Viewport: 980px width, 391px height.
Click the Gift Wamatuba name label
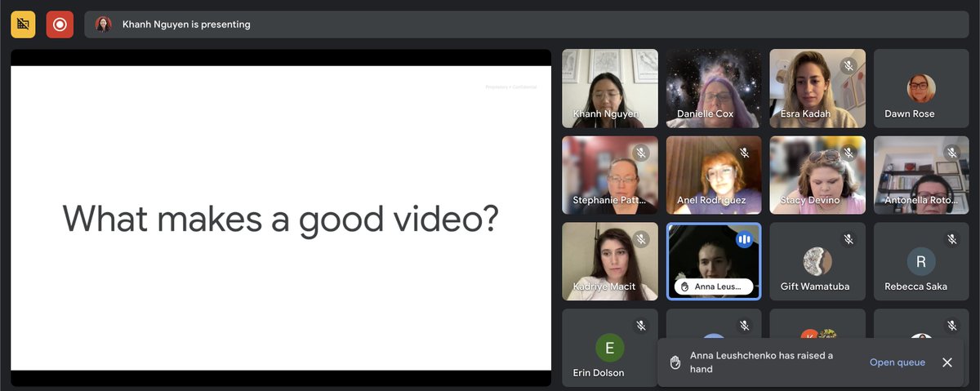click(817, 287)
